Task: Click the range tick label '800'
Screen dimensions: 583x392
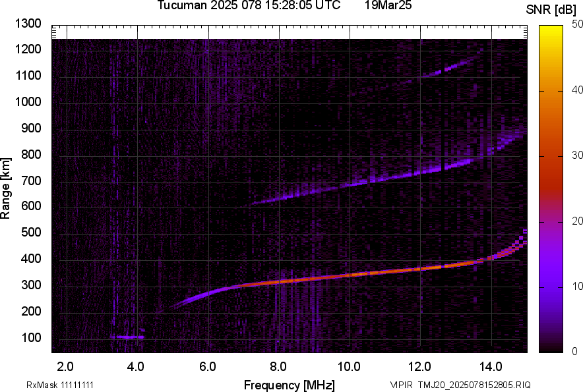Action: point(31,154)
